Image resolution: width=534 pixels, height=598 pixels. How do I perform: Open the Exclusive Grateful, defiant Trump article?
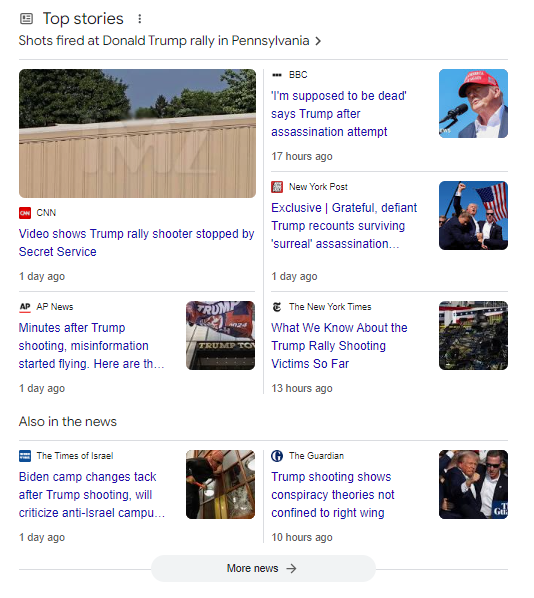pos(344,226)
